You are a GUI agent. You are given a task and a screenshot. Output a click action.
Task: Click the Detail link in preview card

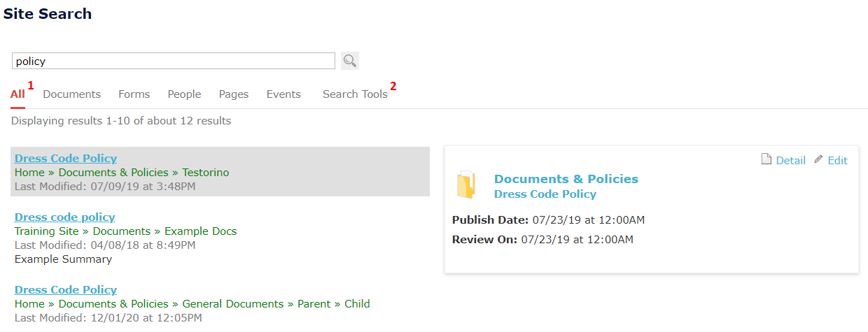791,161
